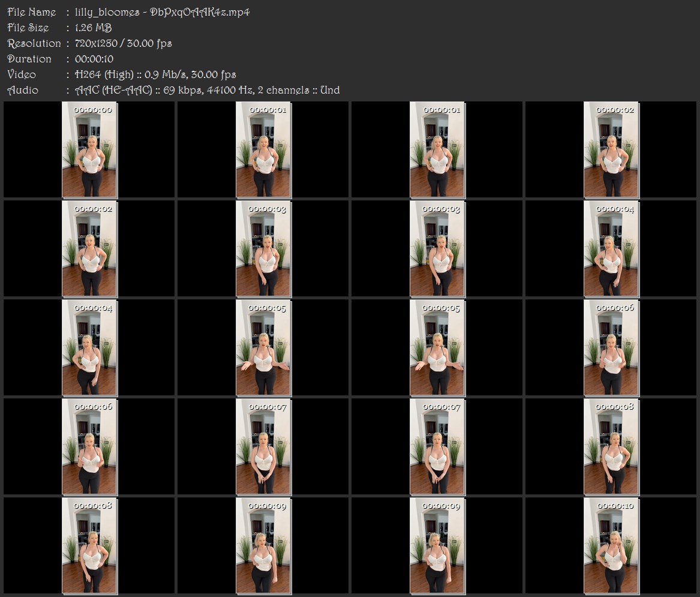Open the third-row frame stamped 00:00:06
The height and width of the screenshot is (597, 700).
coord(612,348)
